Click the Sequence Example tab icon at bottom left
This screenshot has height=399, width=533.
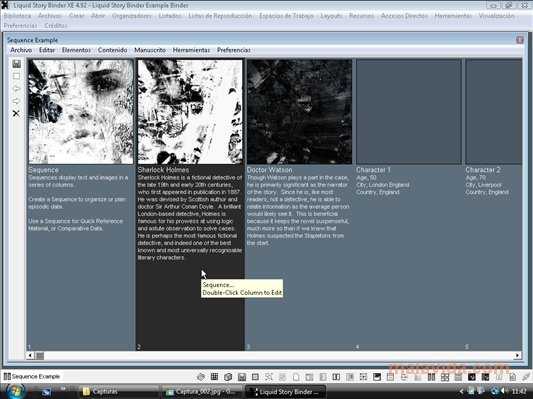coord(7,376)
